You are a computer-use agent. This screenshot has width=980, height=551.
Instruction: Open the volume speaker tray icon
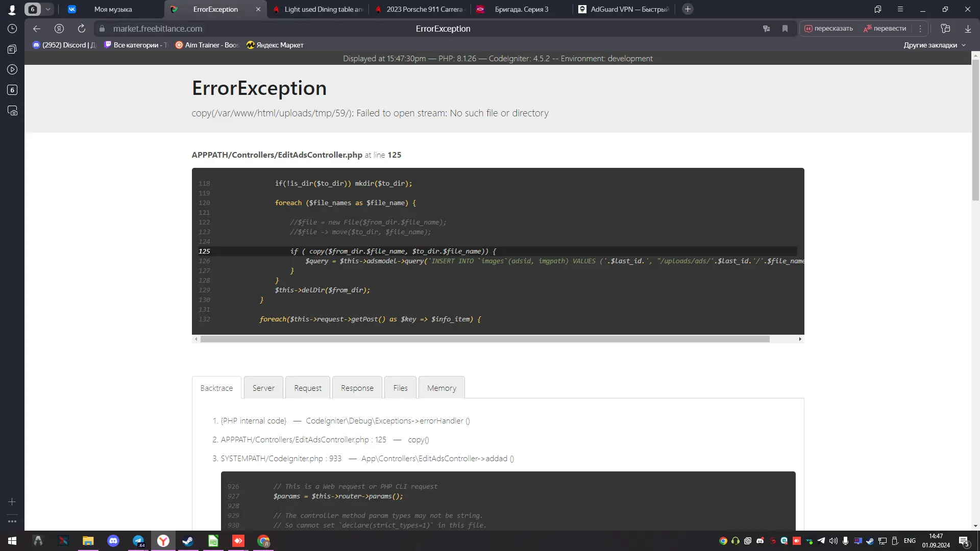click(834, 541)
